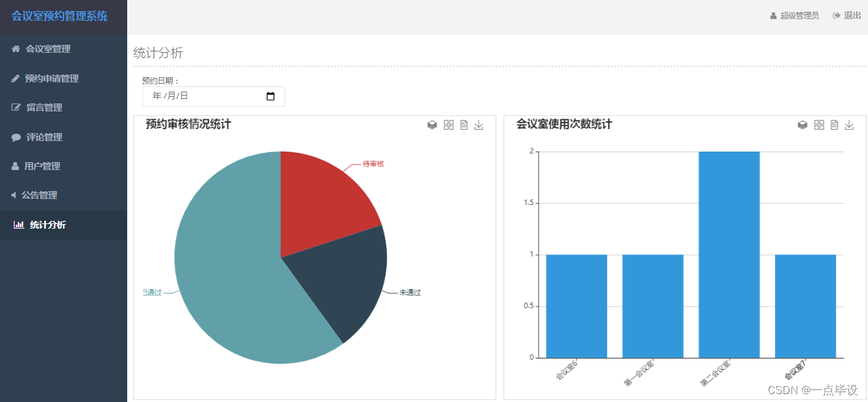Click 退出 to log out

pyautogui.click(x=852, y=15)
